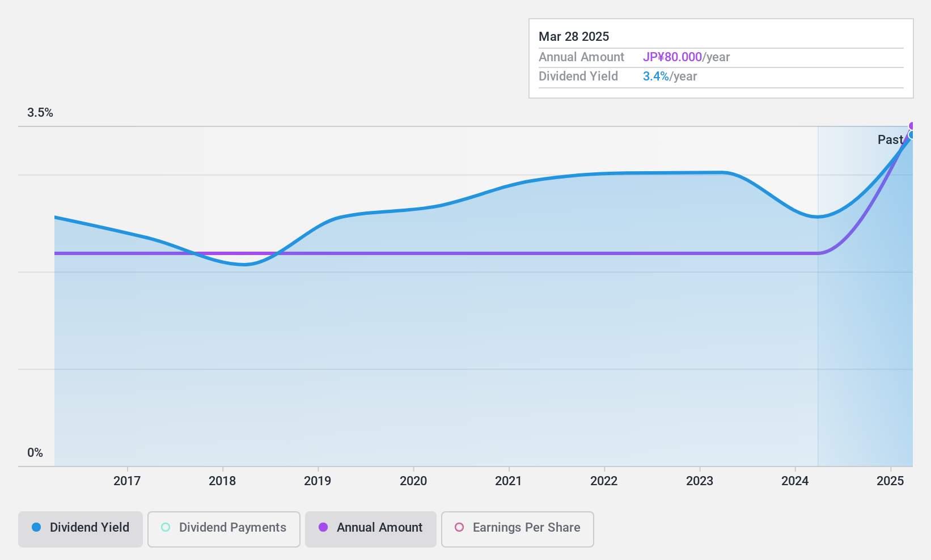
Task: Click the 2020 x-axis label
Action: [x=413, y=481]
